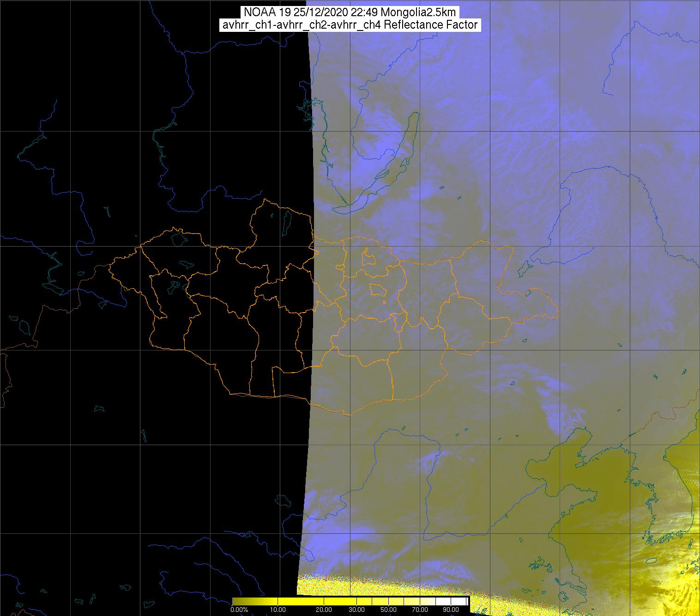
Task: Click the '20.00' label on the color bar
Action: [324, 610]
